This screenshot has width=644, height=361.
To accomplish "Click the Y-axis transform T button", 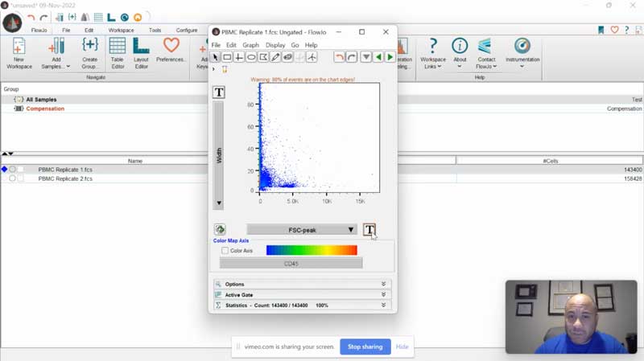I will click(218, 92).
